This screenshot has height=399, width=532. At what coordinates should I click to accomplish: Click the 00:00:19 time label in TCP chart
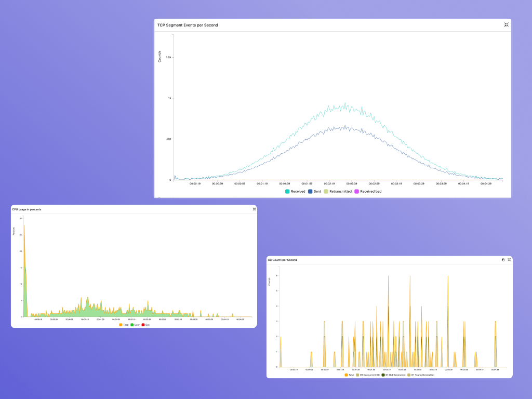pyautogui.click(x=195, y=183)
